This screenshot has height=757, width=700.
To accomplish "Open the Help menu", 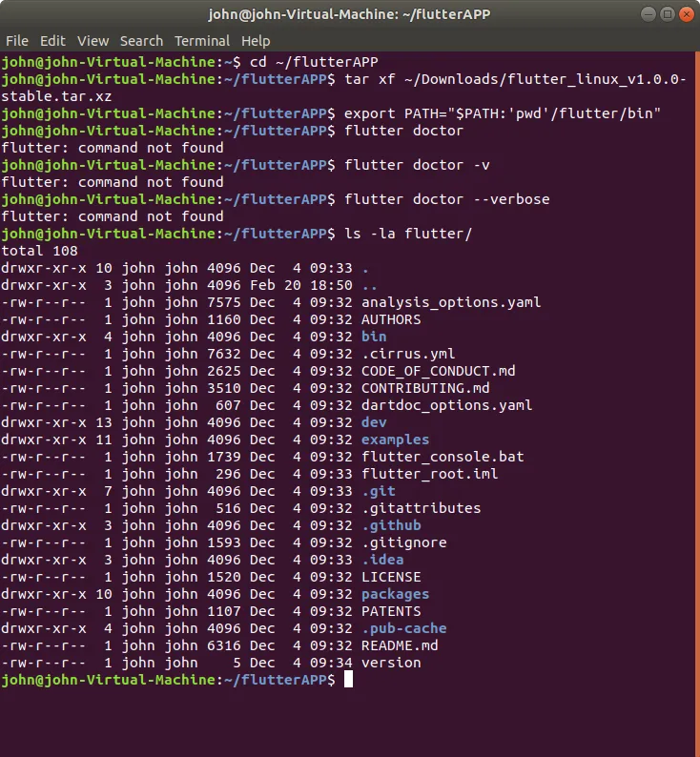I will [256, 41].
